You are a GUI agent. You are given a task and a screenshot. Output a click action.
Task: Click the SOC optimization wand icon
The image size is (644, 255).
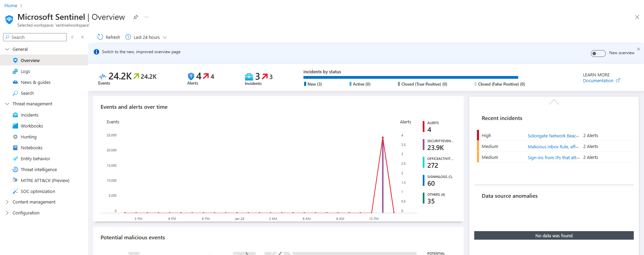pos(15,191)
